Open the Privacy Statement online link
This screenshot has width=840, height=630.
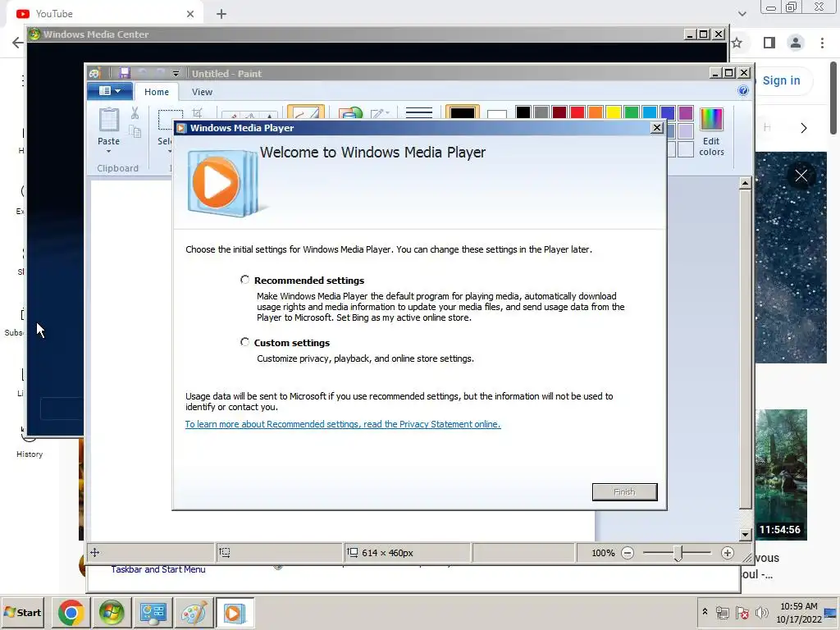point(343,424)
